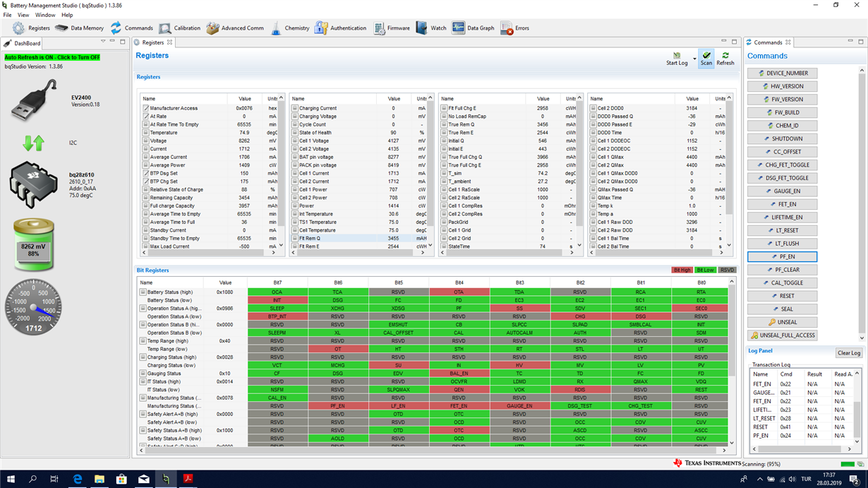Click the Bit High legend swatch
This screenshot has width=868, height=488.
click(x=682, y=270)
